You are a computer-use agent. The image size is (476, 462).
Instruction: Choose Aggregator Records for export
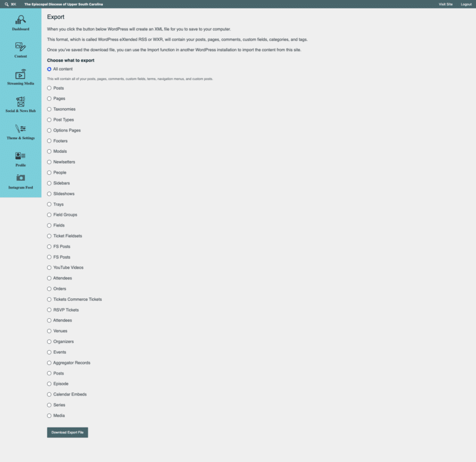(x=49, y=363)
